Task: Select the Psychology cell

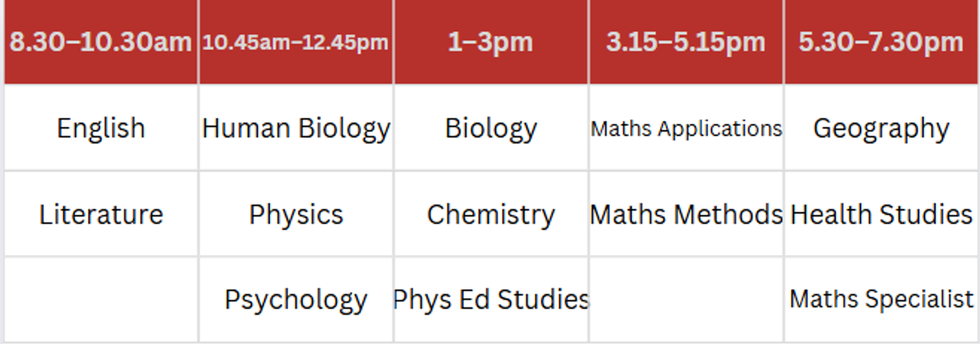Action: click(x=296, y=300)
